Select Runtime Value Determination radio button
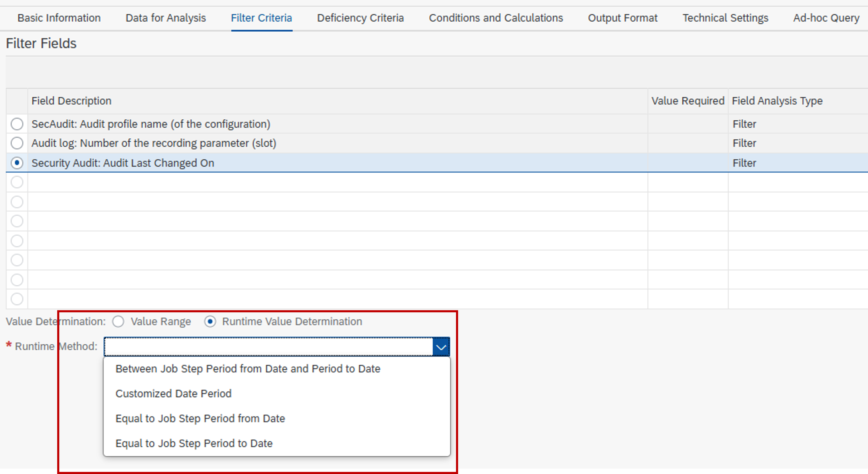Image resolution: width=868 pixels, height=474 pixels. [x=210, y=321]
